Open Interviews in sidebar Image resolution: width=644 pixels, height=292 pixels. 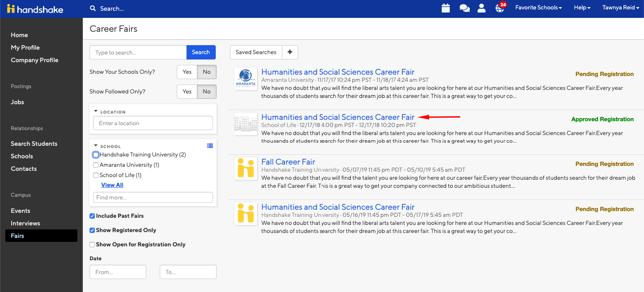coord(26,223)
